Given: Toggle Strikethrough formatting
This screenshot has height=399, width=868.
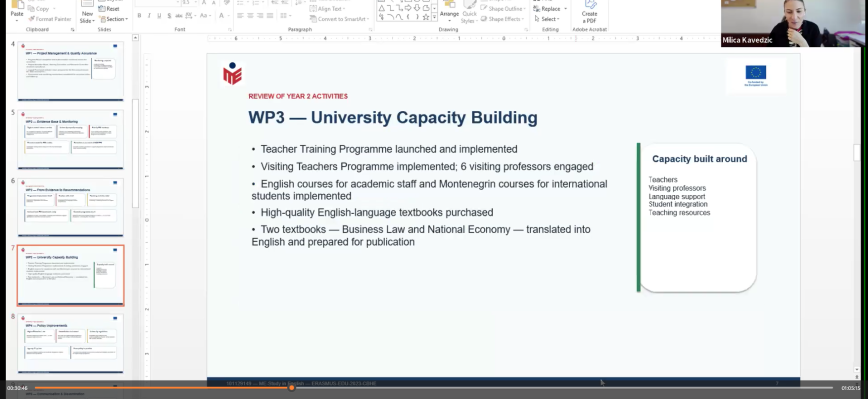Looking at the screenshot, I should pos(179,16).
